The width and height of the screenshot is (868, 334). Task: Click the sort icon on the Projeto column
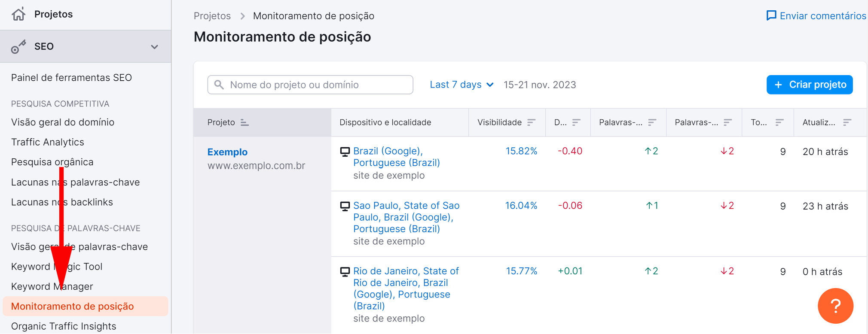(245, 122)
